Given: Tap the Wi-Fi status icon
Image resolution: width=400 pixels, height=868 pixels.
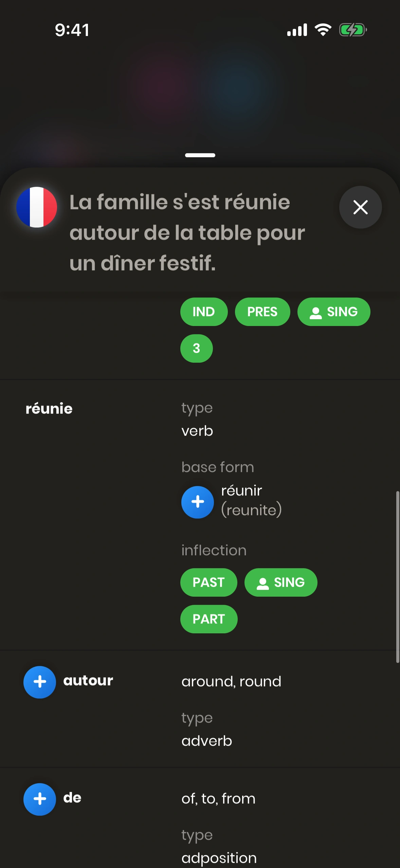Looking at the screenshot, I should pyautogui.click(x=323, y=30).
